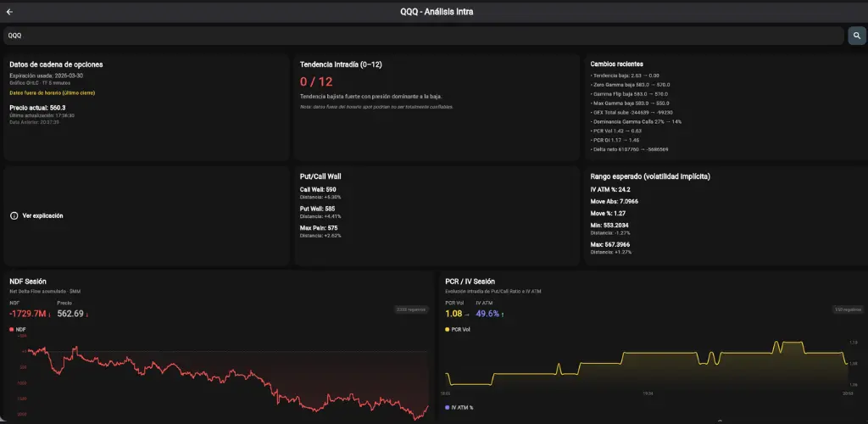Click the magnifier search button
This screenshot has width=868, height=424.
coord(856,36)
